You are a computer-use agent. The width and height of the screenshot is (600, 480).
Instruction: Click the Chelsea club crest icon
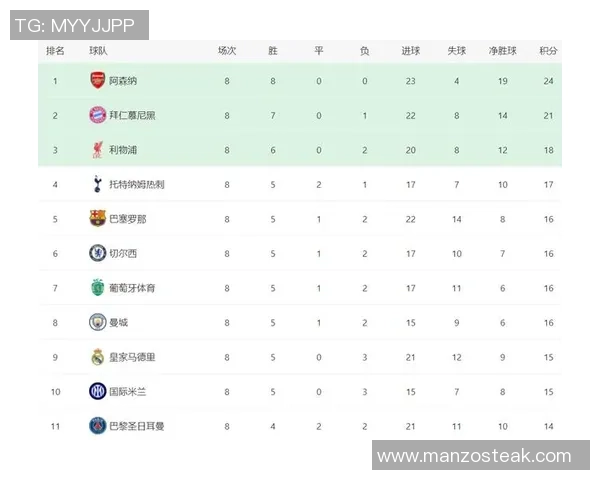coord(97,253)
